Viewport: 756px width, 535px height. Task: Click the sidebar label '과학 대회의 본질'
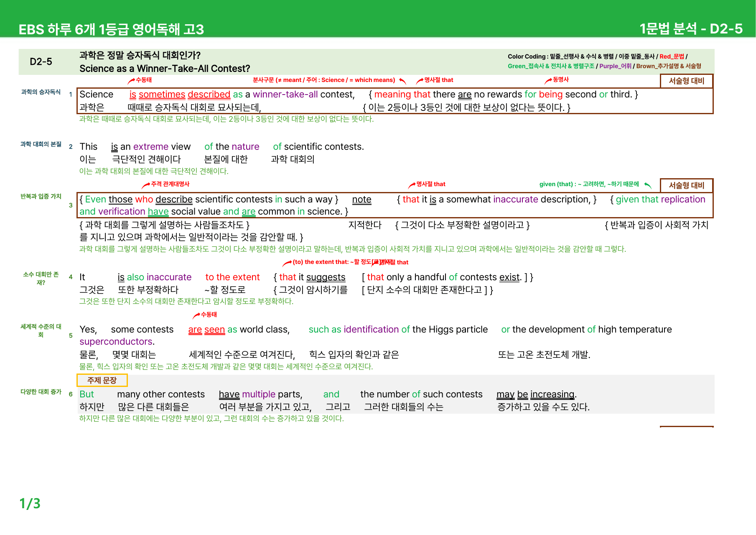tap(41, 144)
